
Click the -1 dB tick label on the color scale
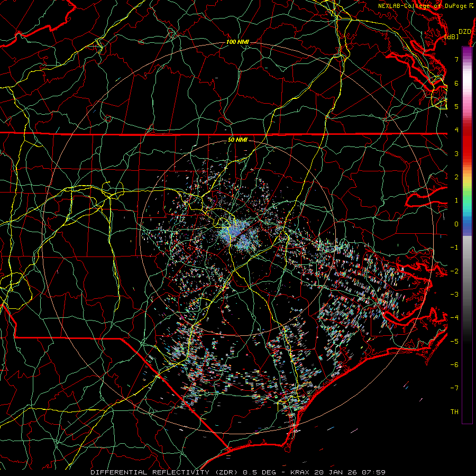point(454,248)
